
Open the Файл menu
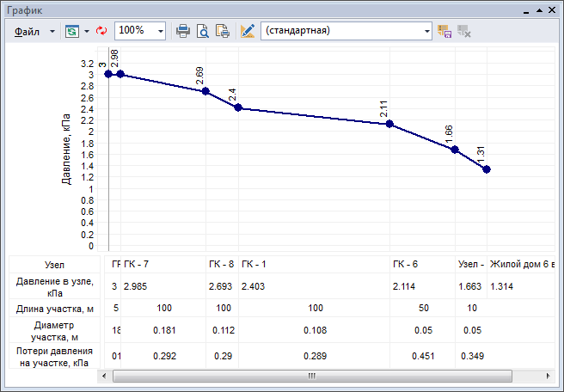[x=27, y=30]
